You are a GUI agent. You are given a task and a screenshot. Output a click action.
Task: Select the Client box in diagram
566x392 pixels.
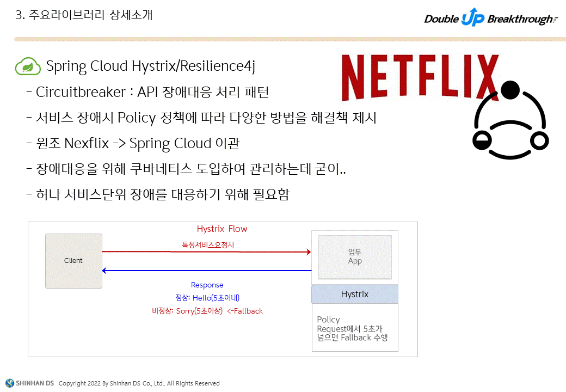pyautogui.click(x=73, y=261)
